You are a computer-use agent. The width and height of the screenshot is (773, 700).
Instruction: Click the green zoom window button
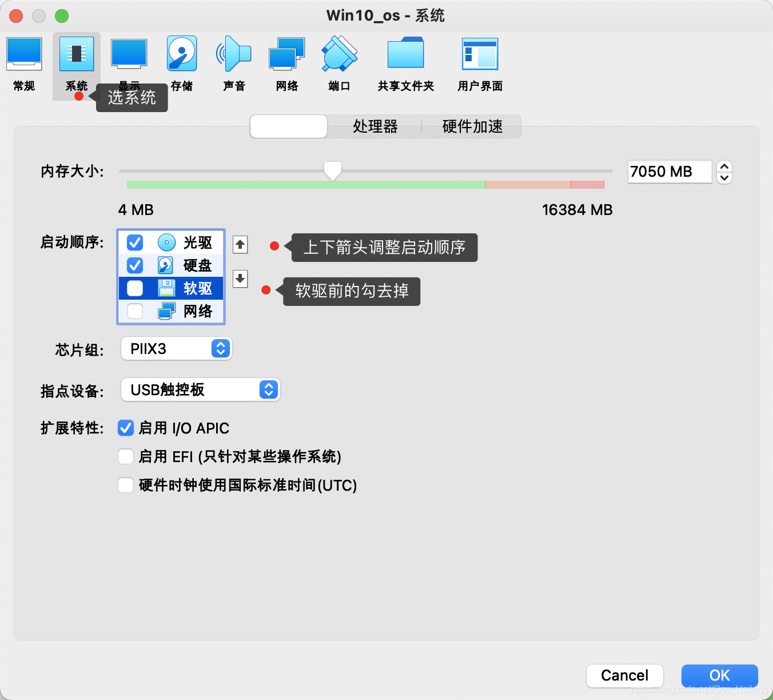(62, 16)
